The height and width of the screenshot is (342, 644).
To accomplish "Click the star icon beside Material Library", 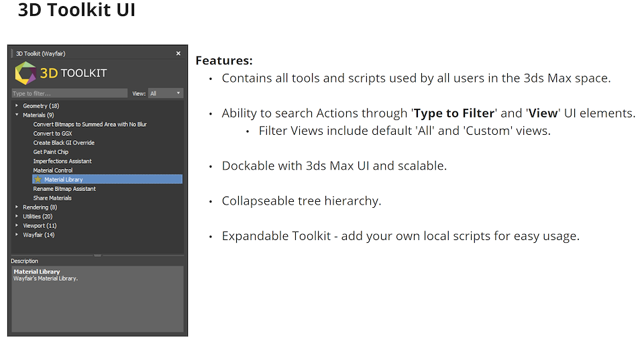I will coord(38,180).
